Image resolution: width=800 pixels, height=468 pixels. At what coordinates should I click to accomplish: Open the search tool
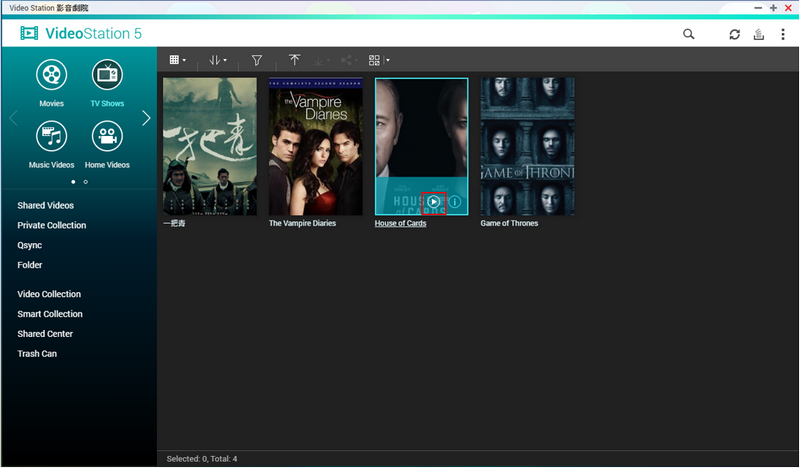688,34
